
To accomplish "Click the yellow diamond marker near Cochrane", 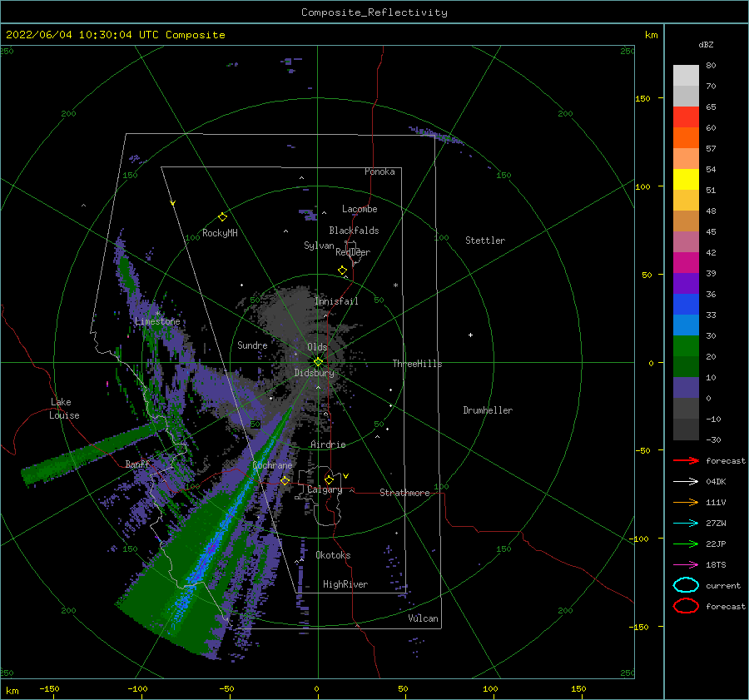I will 285,480.
